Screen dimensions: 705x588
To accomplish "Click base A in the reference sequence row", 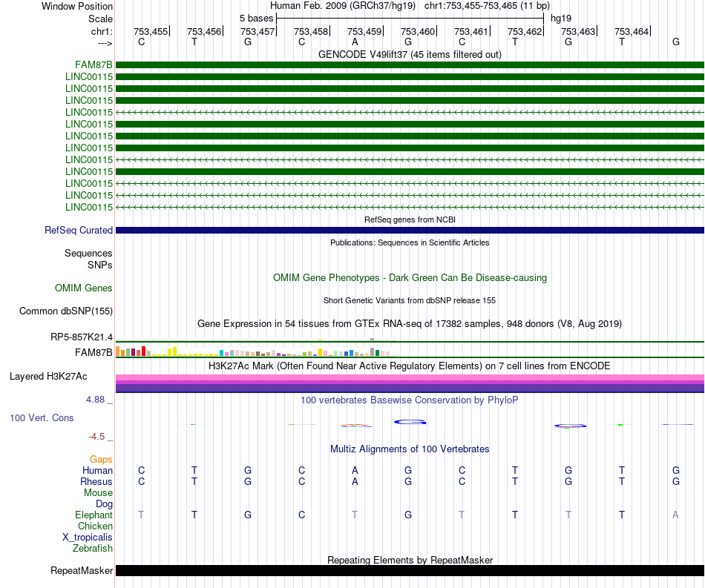I will pyautogui.click(x=355, y=42).
